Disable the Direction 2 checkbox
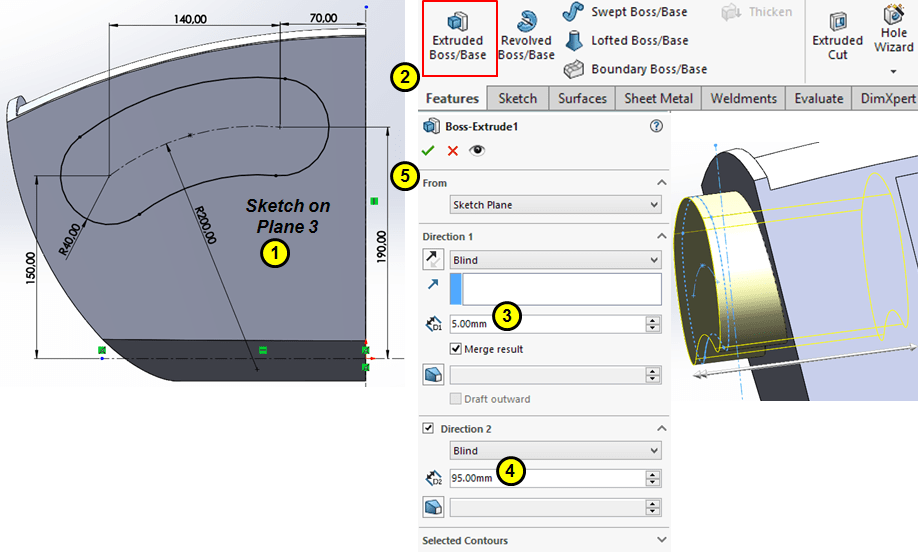Image resolution: width=918 pixels, height=552 pixels. [x=429, y=428]
